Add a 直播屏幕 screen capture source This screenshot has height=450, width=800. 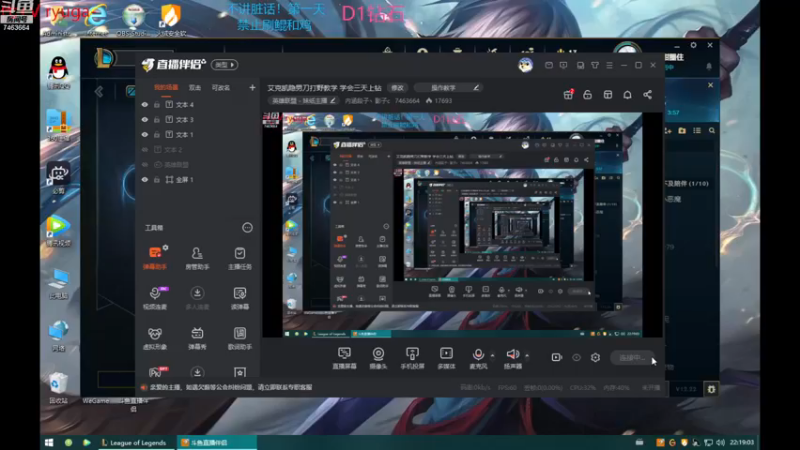tap(344, 358)
